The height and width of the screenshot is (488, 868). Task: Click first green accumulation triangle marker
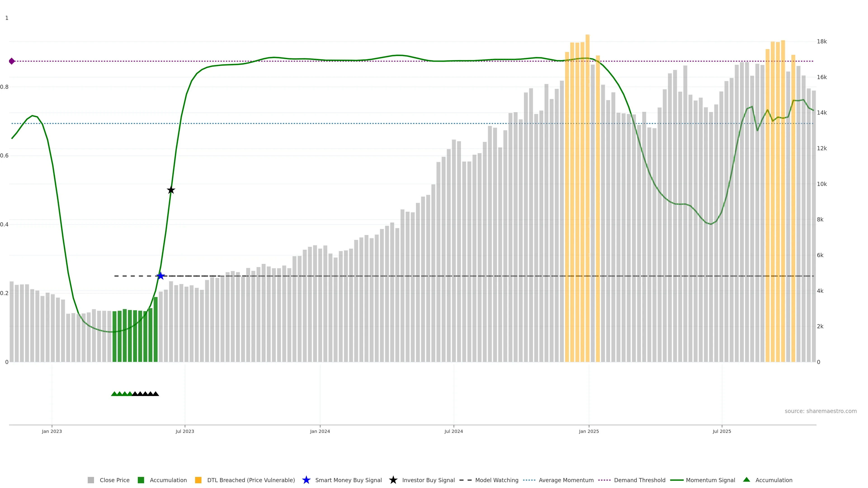114,394
